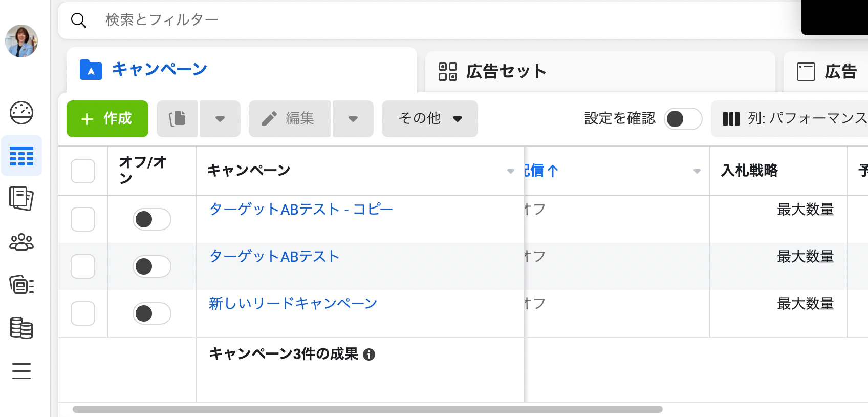868x417 pixels.
Task: Switch to the キャンペーン tab
Action: (x=242, y=70)
